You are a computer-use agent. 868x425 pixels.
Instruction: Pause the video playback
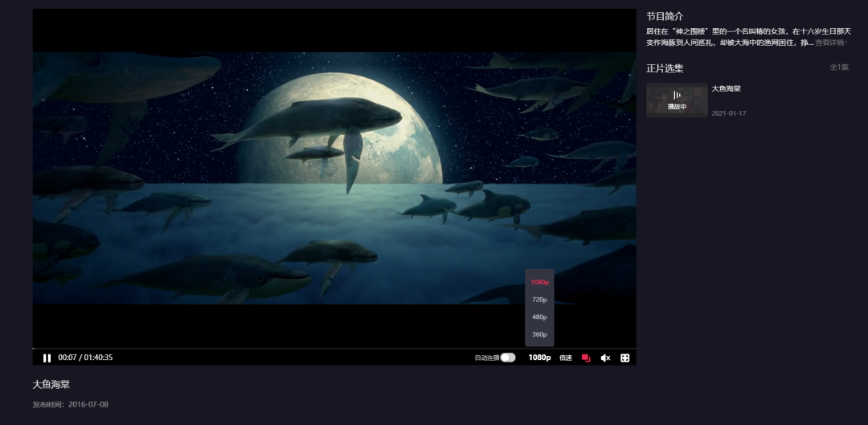pyautogui.click(x=47, y=358)
